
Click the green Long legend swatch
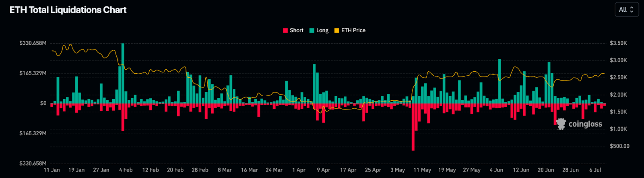[x=312, y=31]
